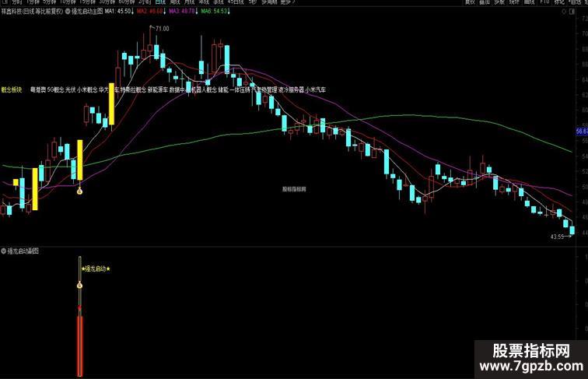Switch to the 60分钟 period tab
The height and width of the screenshot is (379, 588).
tap(126, 2)
